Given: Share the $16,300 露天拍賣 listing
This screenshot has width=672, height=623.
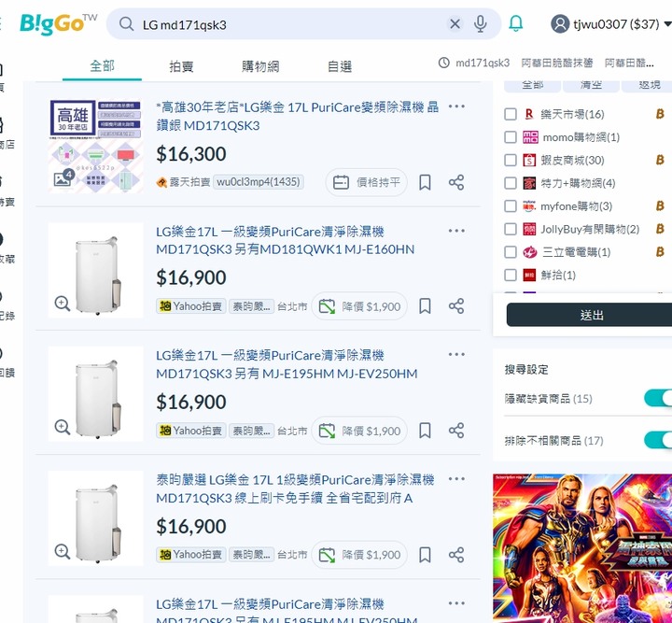Looking at the screenshot, I should click(456, 182).
